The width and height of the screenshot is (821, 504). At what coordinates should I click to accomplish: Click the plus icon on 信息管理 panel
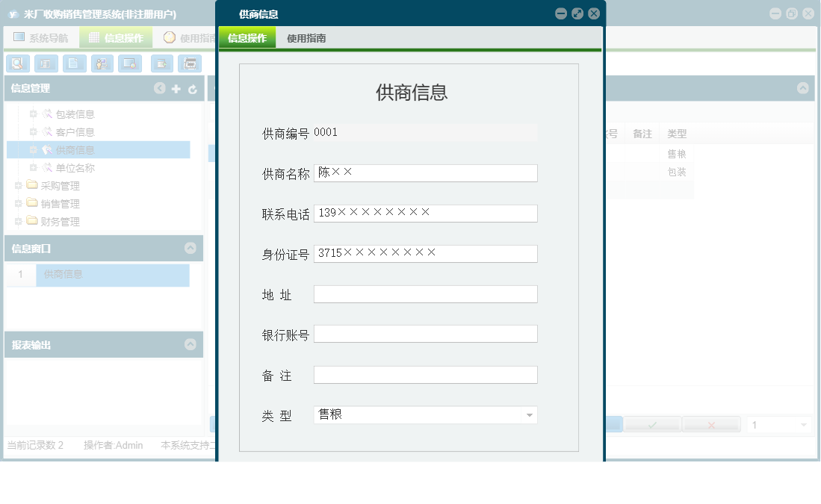pos(176,88)
